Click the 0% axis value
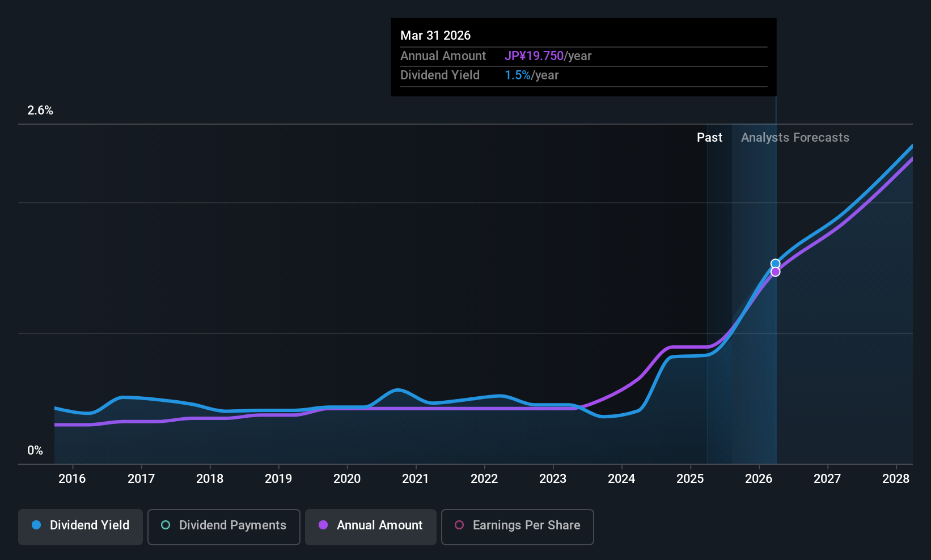This screenshot has width=931, height=560. 35,450
